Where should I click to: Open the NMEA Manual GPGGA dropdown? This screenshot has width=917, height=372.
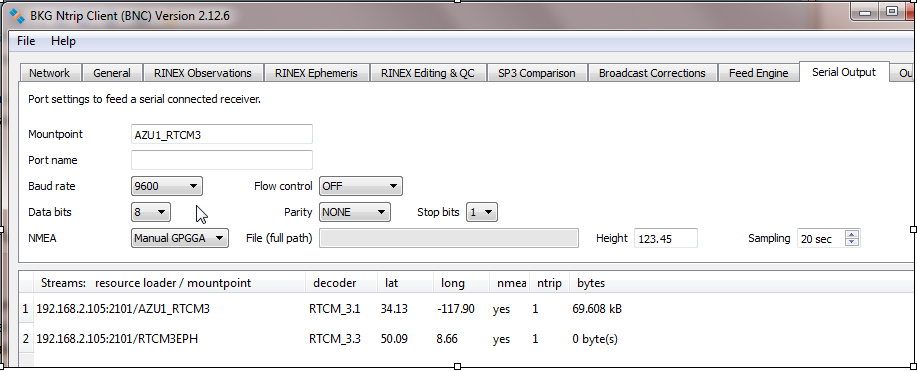[180, 238]
